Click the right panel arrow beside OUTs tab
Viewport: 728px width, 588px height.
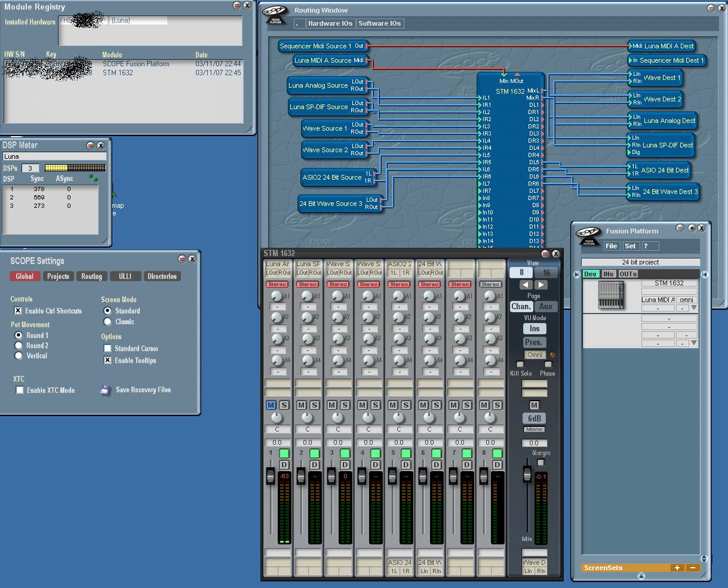pos(705,275)
